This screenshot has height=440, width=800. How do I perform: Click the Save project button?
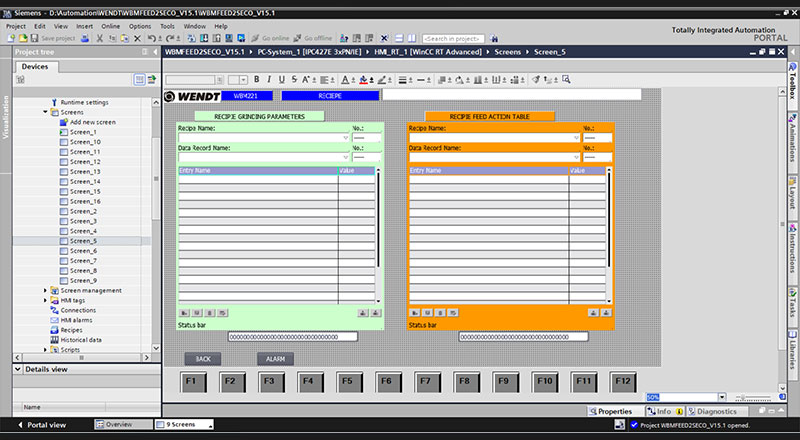click(x=53, y=38)
